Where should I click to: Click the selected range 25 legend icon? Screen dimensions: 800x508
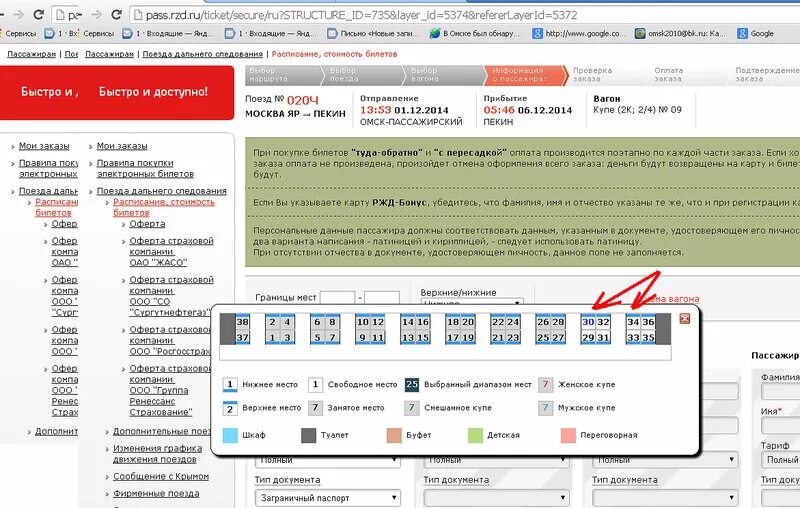tap(412, 385)
